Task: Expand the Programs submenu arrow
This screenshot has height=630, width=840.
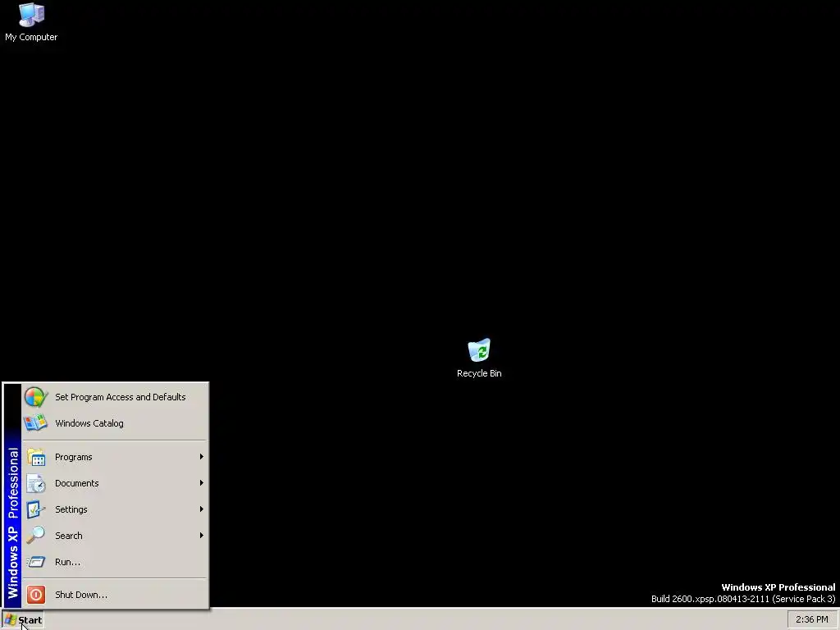Action: pos(202,457)
